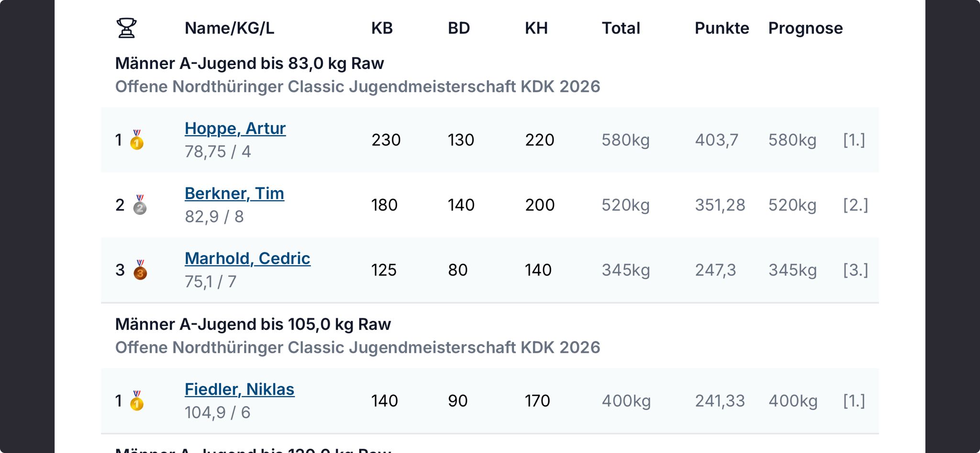Click the bronze medal beside Marhold, Cedric

[140, 270]
